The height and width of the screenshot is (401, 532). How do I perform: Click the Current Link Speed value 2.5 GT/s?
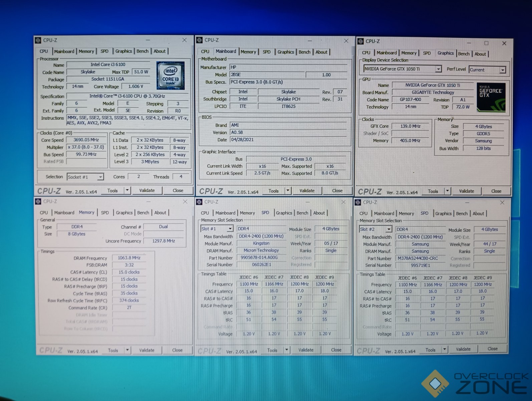[x=262, y=173]
